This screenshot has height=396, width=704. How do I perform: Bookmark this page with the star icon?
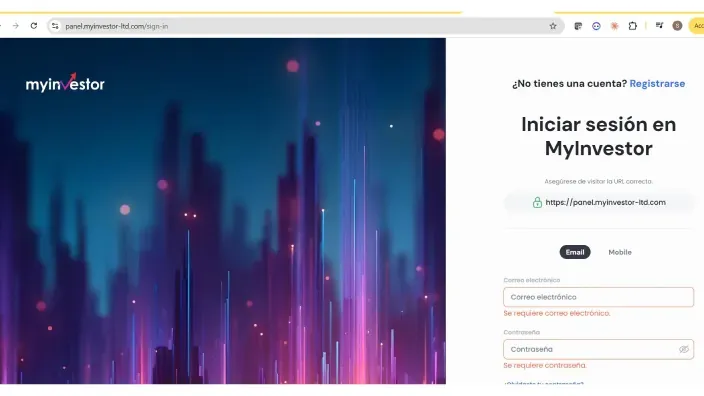(x=553, y=26)
